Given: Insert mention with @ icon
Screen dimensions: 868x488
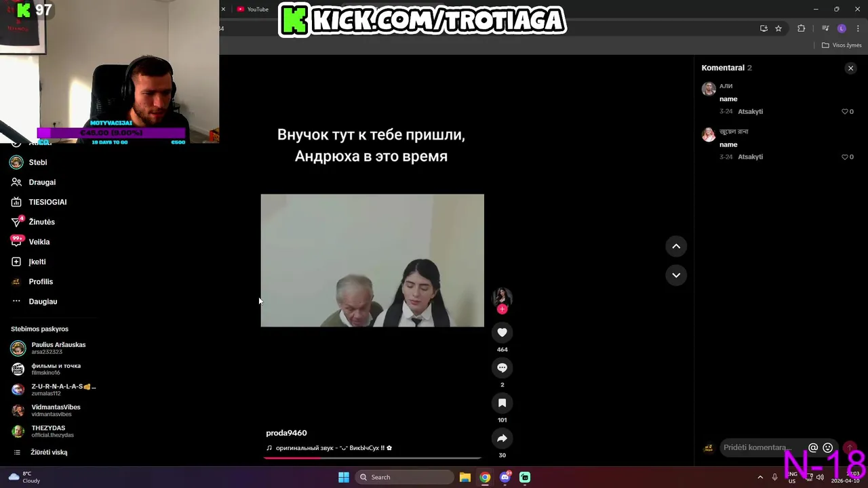Looking at the screenshot, I should pos(813,447).
